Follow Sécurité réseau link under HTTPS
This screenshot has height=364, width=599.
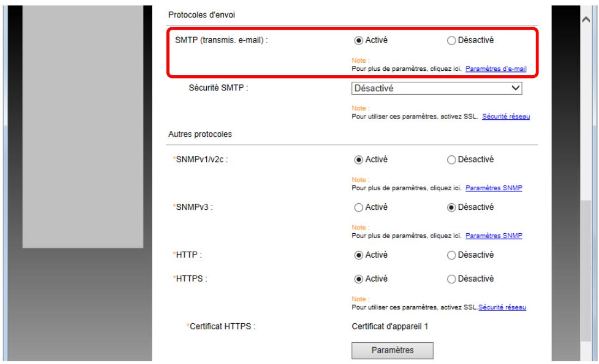click(502, 308)
